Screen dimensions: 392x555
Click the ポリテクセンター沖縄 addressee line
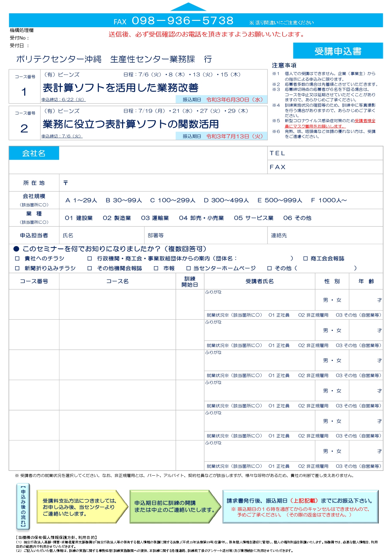click(x=114, y=59)
